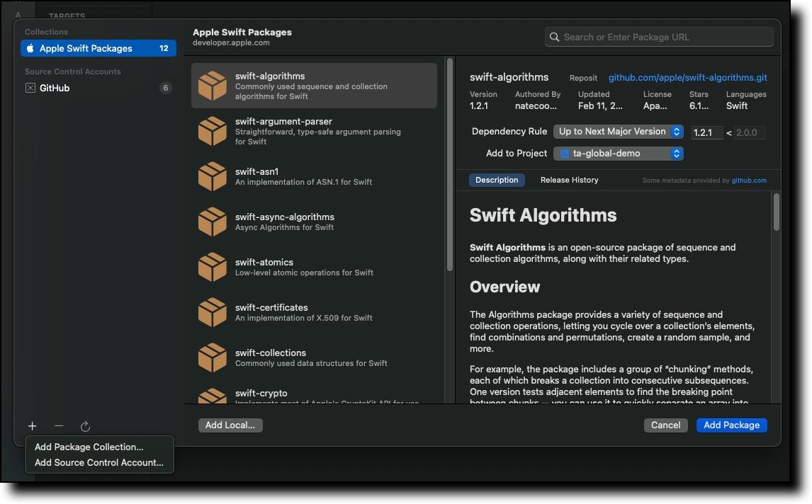Open the Dependency Rule dropdown

tap(618, 132)
